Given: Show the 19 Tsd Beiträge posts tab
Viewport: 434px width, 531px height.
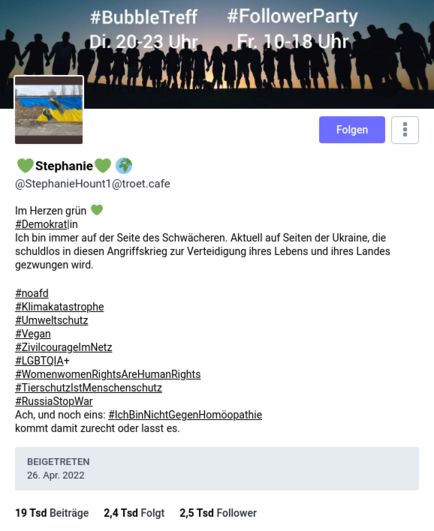Looking at the screenshot, I should [x=52, y=513].
